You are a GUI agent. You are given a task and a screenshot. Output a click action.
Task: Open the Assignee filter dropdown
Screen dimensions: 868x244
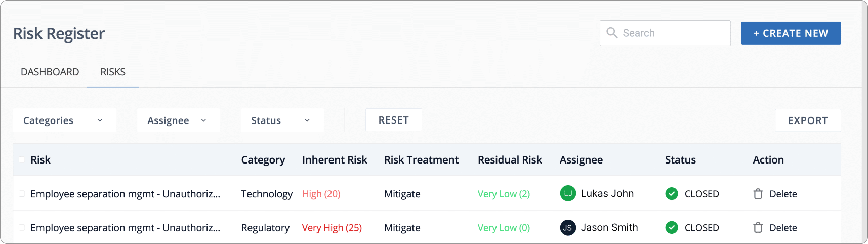[x=179, y=120]
